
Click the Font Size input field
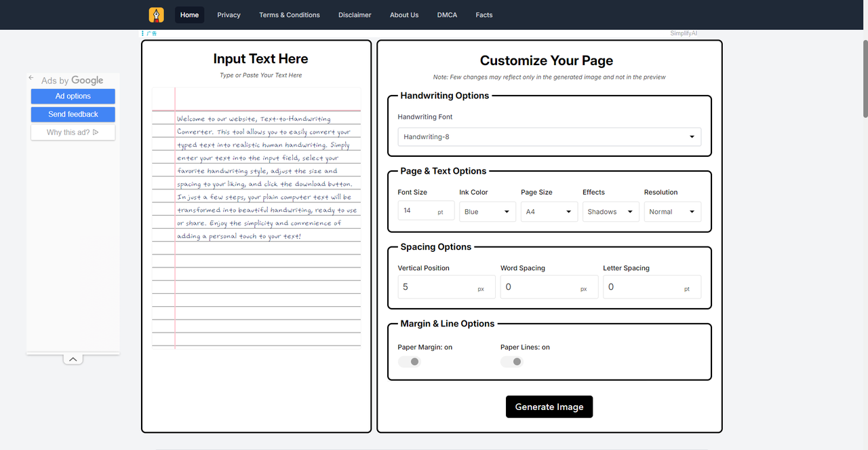click(419, 211)
